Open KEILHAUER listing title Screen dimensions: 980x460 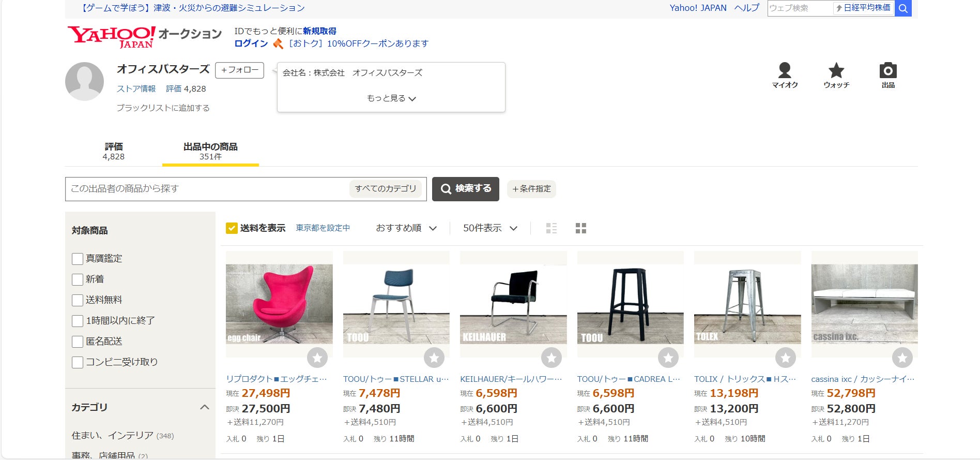point(511,379)
